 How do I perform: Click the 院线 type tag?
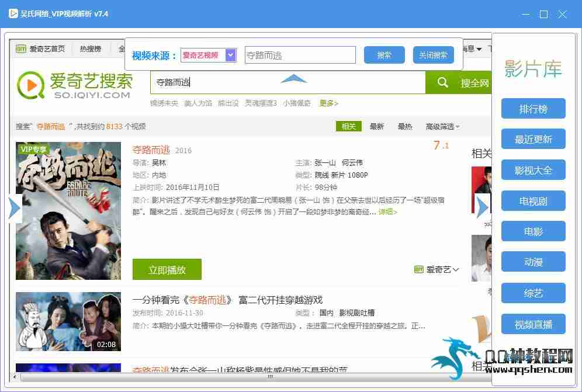coord(321,175)
